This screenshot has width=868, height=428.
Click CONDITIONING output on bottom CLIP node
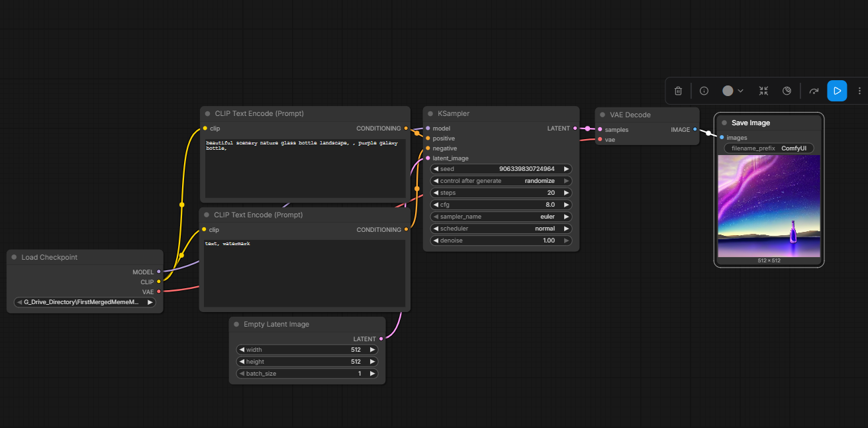pos(407,229)
